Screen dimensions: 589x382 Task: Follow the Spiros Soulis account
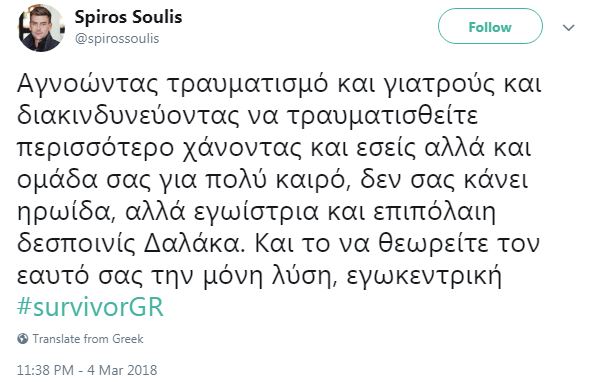(490, 26)
